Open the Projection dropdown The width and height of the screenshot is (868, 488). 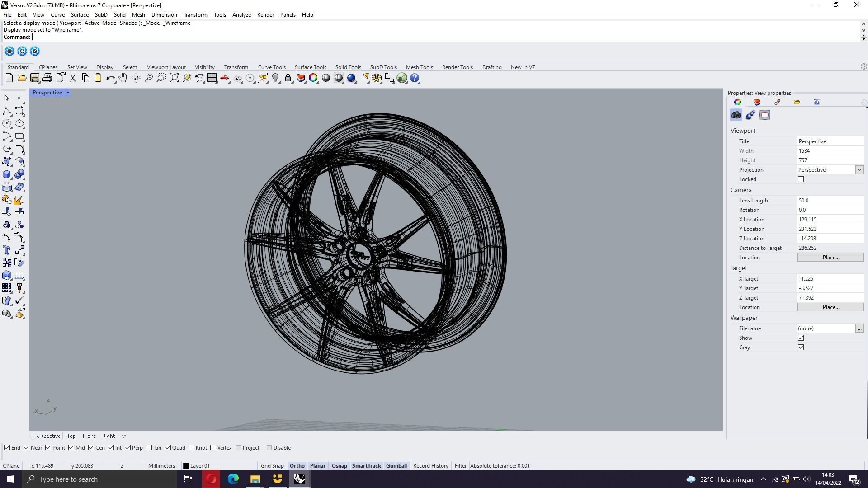click(x=859, y=170)
